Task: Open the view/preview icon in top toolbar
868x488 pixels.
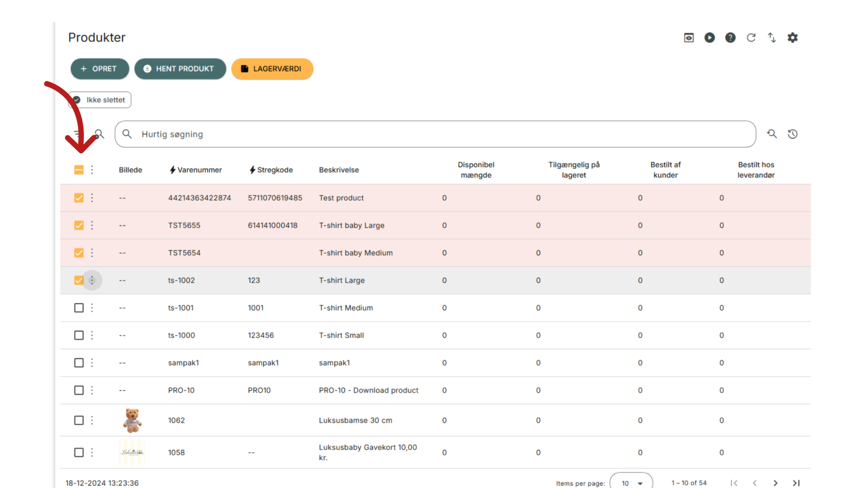Action: (x=689, y=38)
